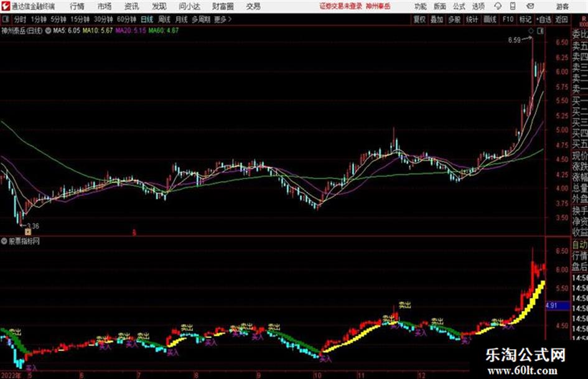
Task: Open the main chart indicator dropdown arrow
Action: click(48, 30)
